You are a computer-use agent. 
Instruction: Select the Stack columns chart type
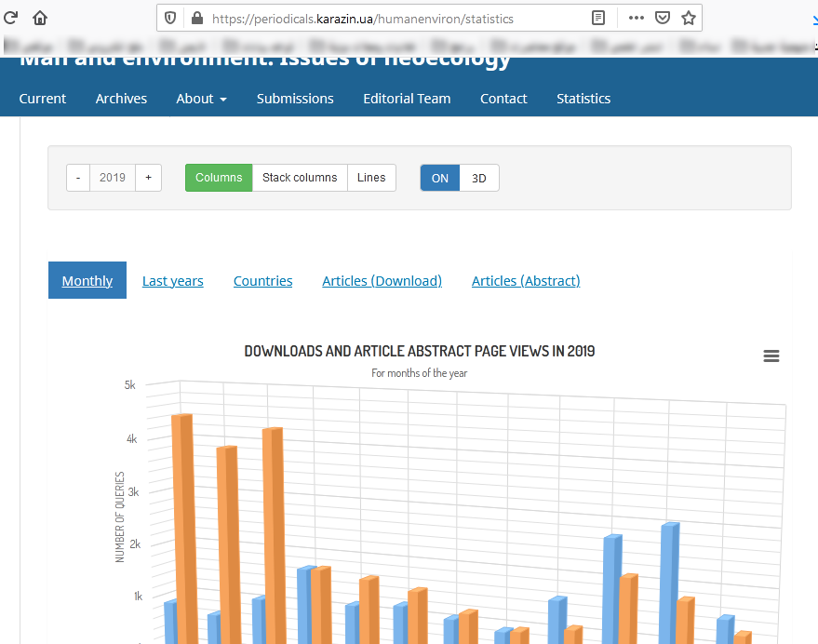[300, 178]
